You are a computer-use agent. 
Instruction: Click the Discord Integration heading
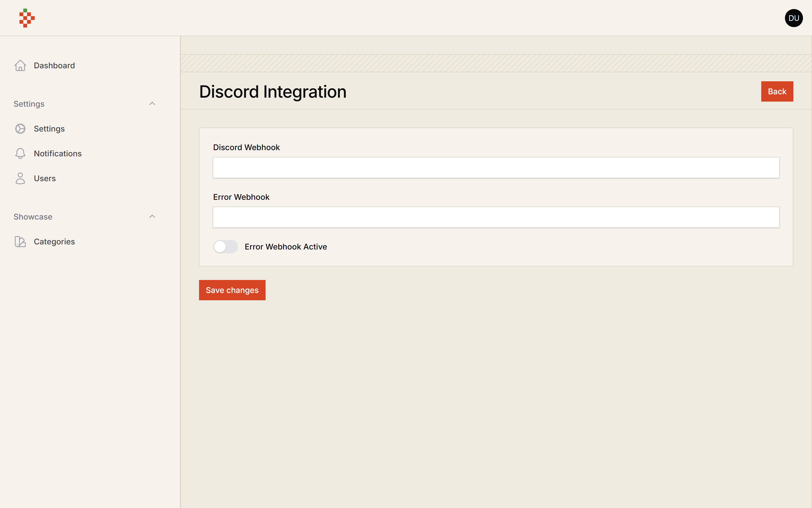pos(273,92)
